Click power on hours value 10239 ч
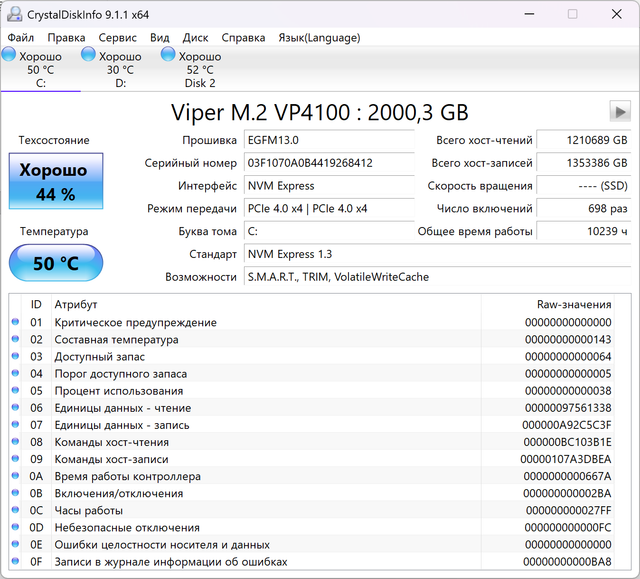 click(x=584, y=231)
